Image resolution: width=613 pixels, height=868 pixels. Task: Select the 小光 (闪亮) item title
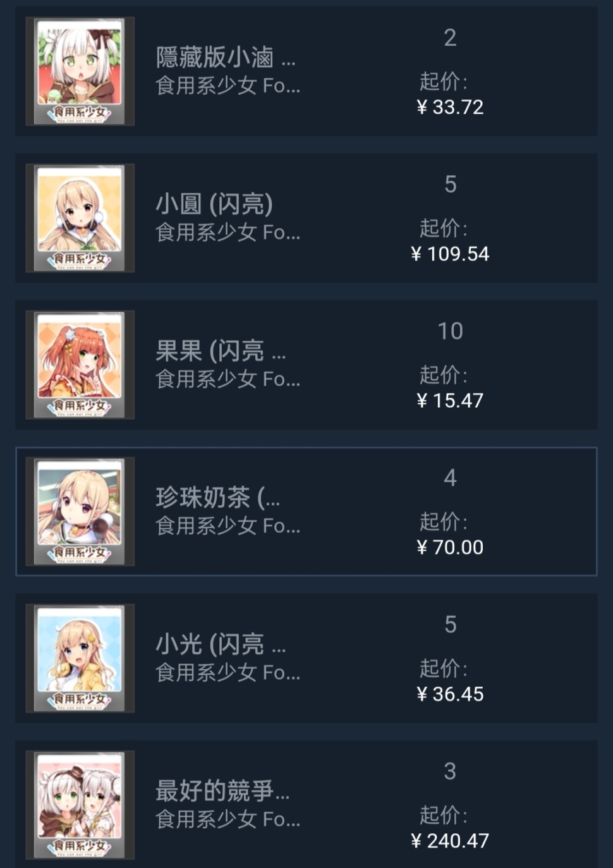[x=221, y=644]
